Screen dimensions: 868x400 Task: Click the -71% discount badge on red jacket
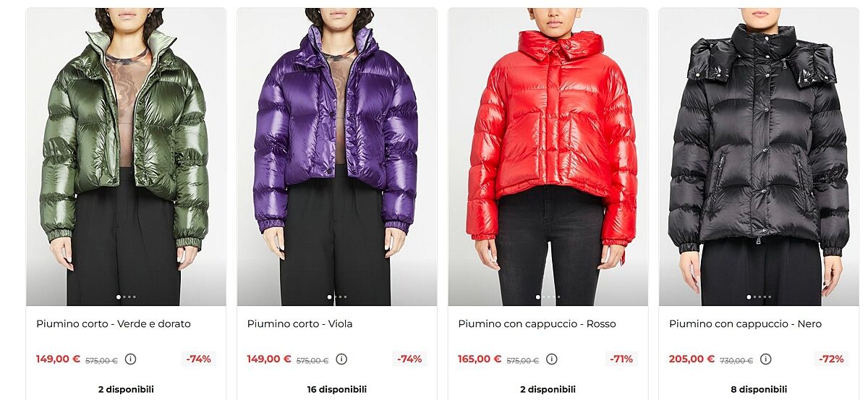click(x=621, y=359)
